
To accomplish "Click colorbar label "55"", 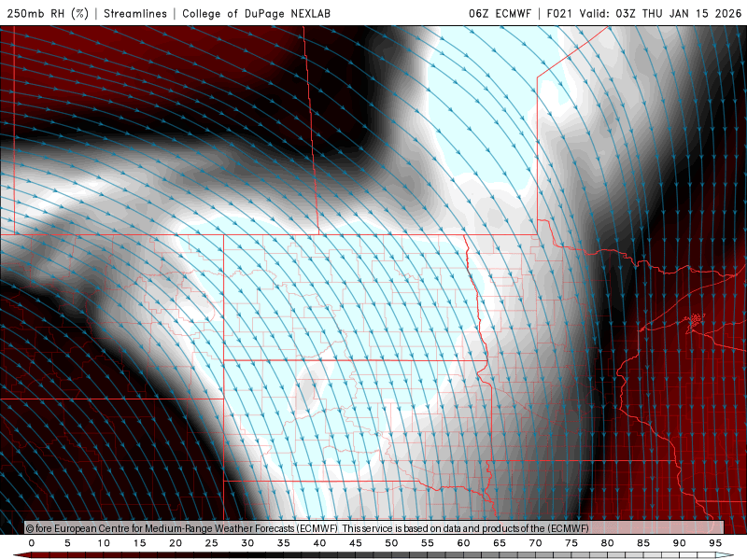I will tap(428, 543).
